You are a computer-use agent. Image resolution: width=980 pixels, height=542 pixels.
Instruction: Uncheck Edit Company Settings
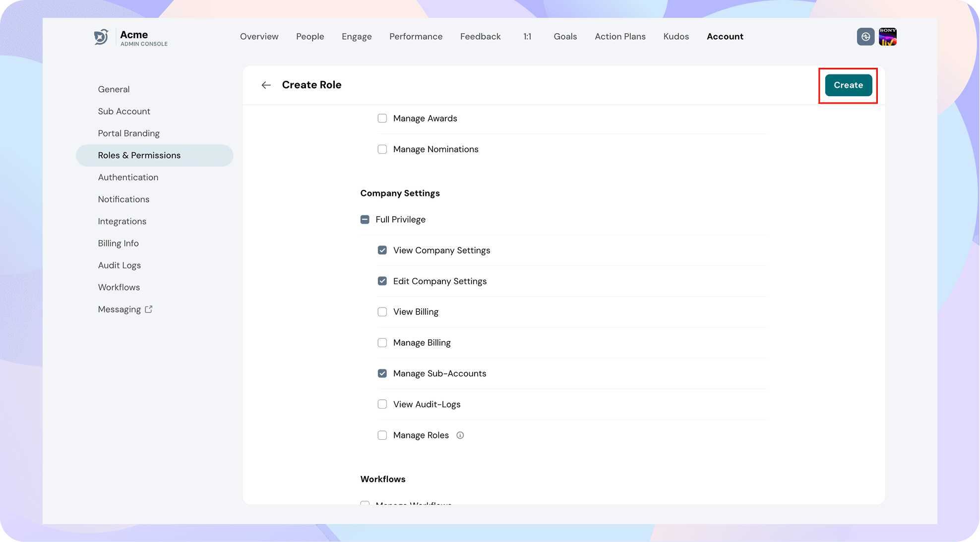pos(382,281)
